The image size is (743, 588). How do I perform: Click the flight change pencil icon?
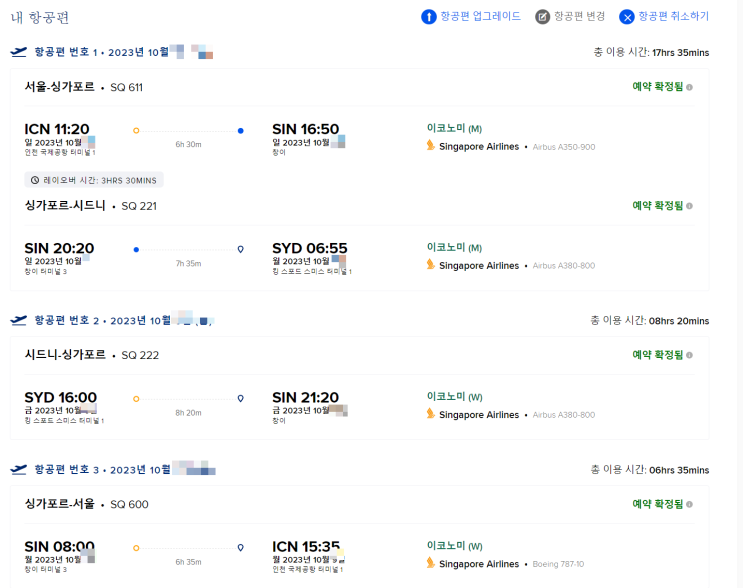point(542,17)
